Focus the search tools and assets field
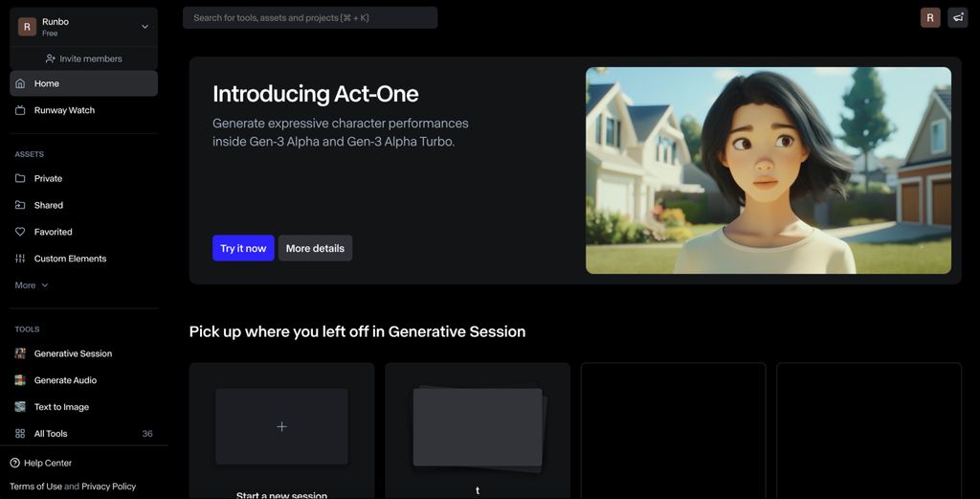Viewport: 980px width, 499px height. tap(309, 17)
